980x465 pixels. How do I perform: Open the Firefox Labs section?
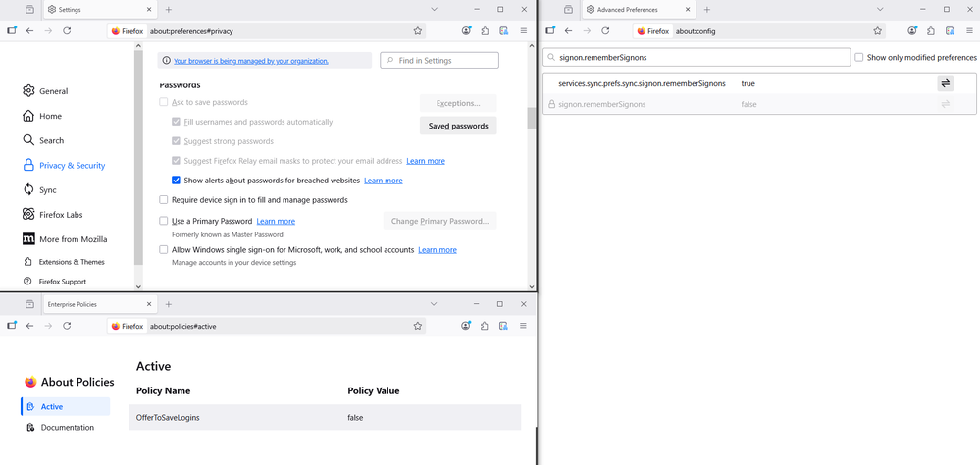[x=61, y=215]
